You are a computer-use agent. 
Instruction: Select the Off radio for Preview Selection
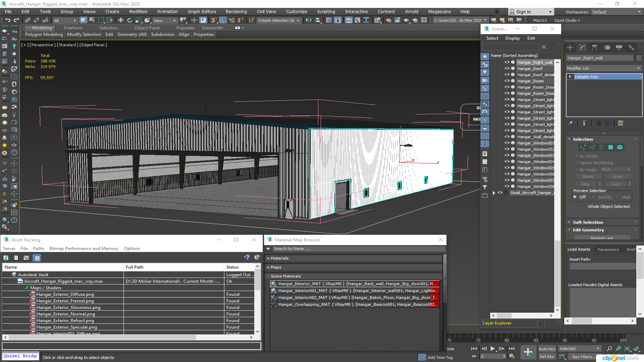point(575,197)
